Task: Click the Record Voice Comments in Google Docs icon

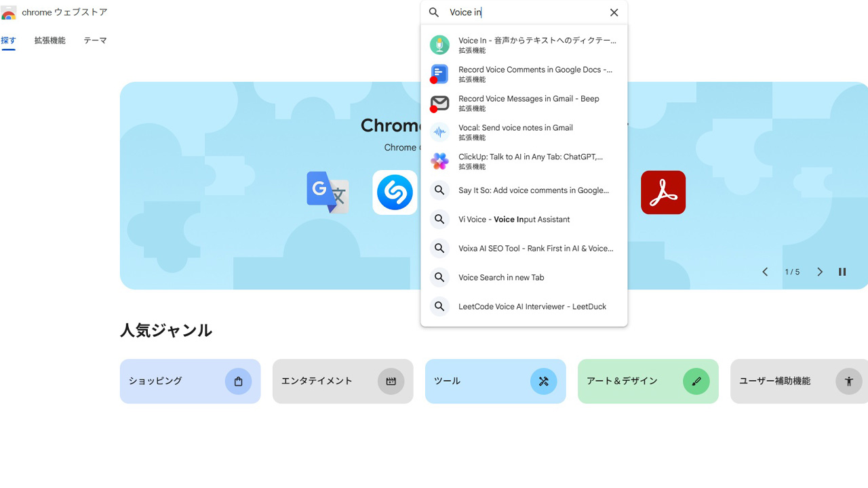Action: [439, 74]
